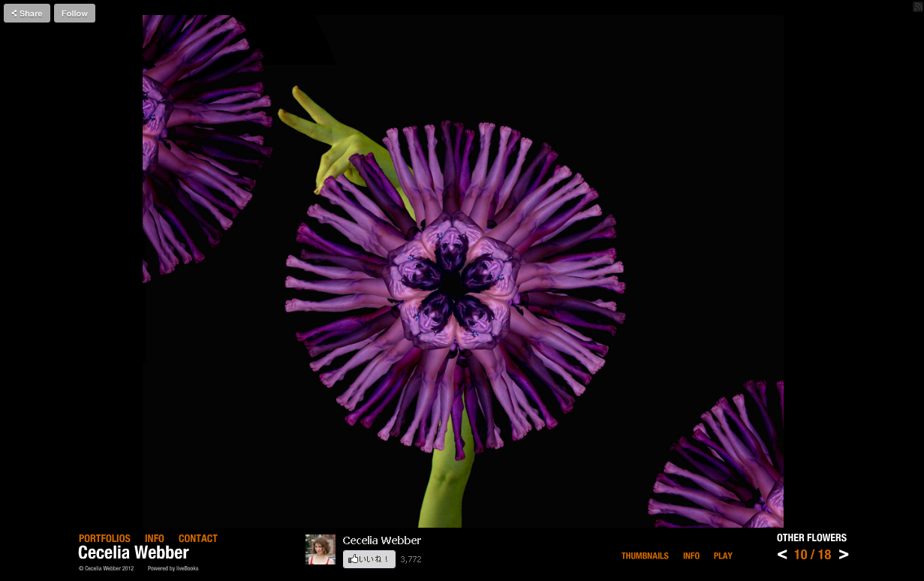The image size is (924, 581).
Task: Go to the previous image arrow
Action: 782,555
